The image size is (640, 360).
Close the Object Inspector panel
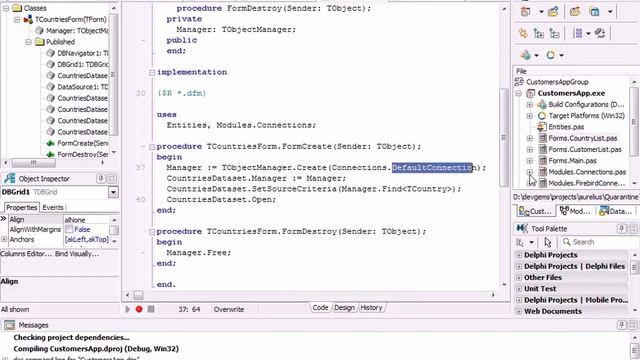111,178
